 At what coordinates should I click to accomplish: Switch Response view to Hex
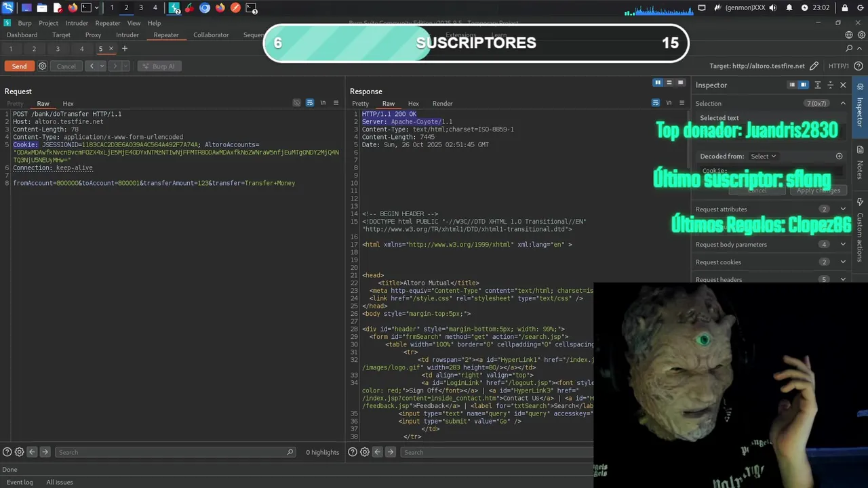click(413, 104)
